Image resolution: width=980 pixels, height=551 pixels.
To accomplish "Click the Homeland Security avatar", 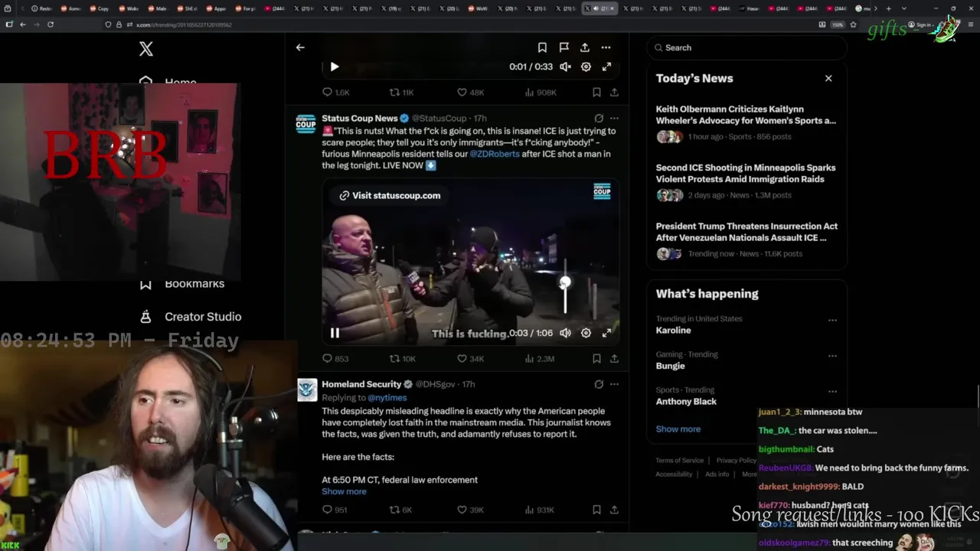I will (x=306, y=390).
